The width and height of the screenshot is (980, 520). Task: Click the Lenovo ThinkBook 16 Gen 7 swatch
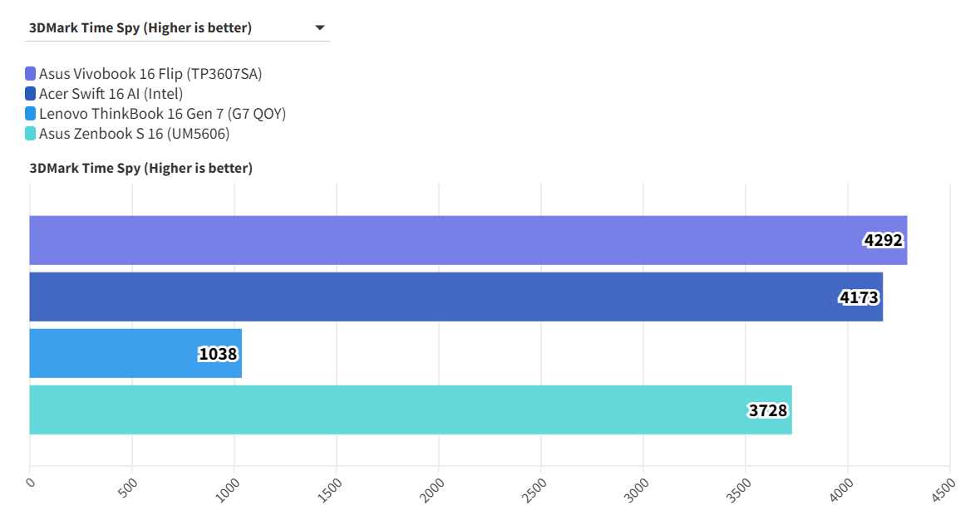tap(31, 114)
